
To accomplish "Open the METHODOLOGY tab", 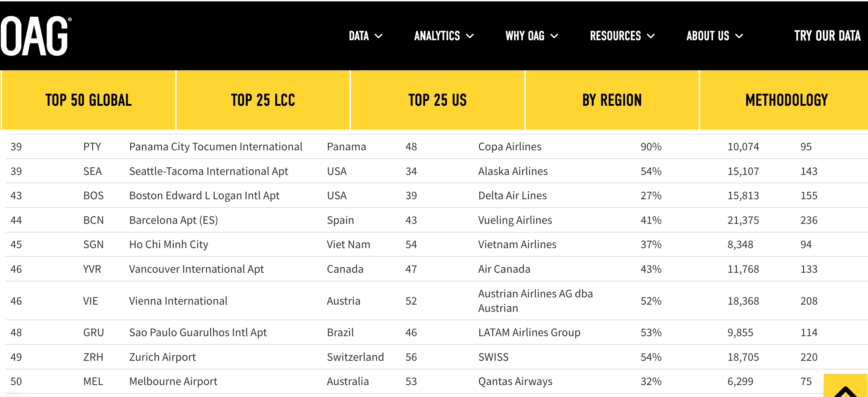I will (786, 100).
